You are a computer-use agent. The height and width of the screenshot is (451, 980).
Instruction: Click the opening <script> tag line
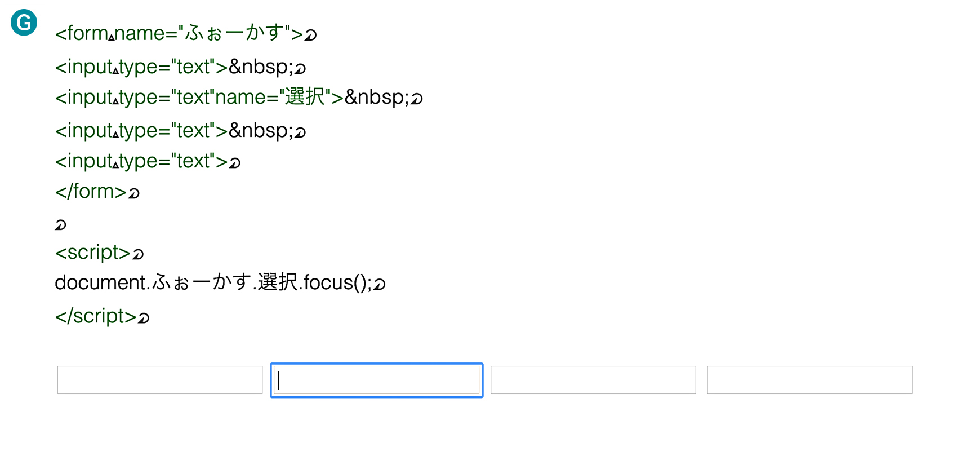pyautogui.click(x=99, y=253)
